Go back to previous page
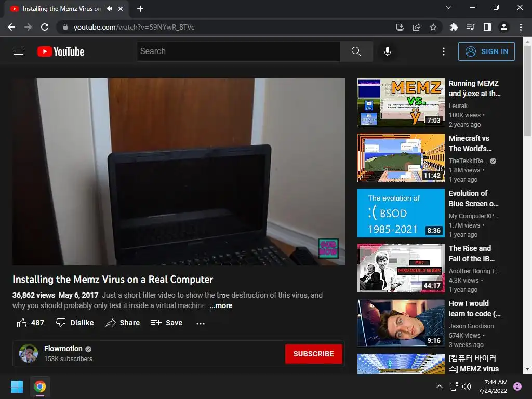Viewport: 532px width, 399px height. point(11,27)
